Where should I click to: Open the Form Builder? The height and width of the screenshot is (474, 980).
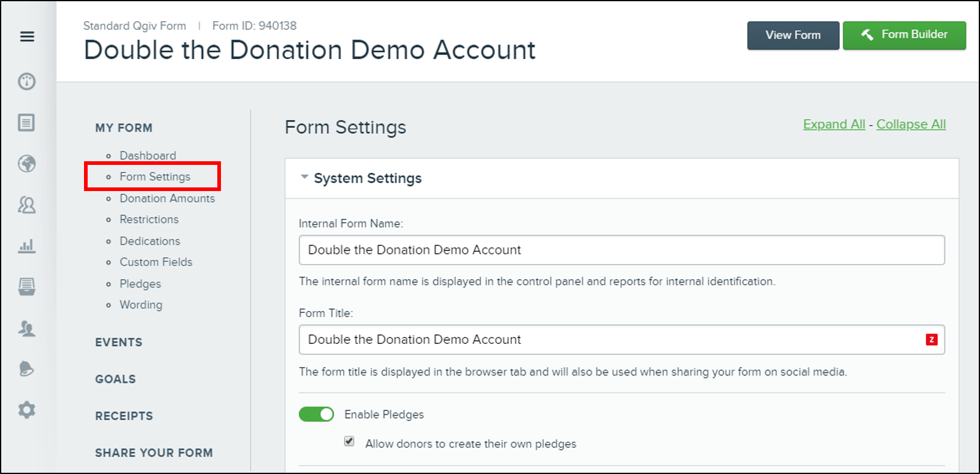(x=905, y=35)
